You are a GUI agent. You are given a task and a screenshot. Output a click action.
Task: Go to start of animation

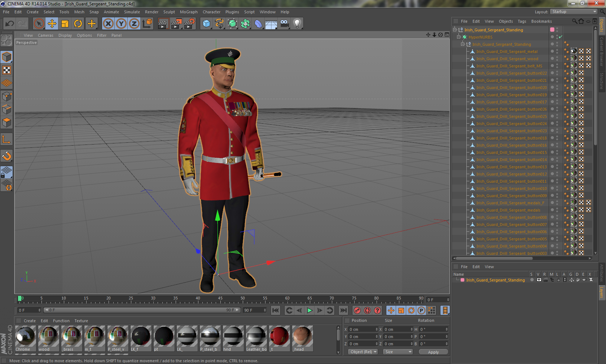pos(275,310)
